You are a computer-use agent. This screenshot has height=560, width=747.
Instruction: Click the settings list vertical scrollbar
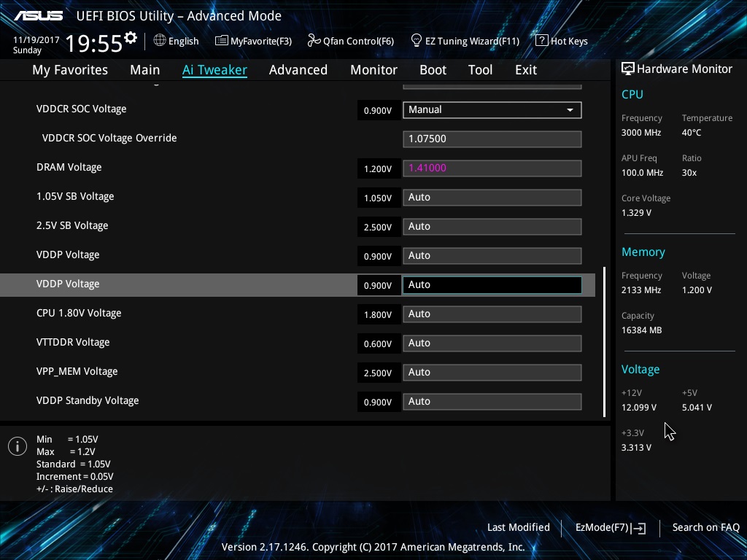click(x=605, y=342)
